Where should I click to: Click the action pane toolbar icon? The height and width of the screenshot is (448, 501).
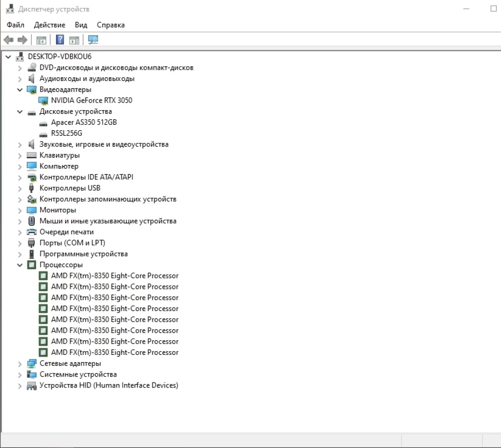tap(74, 40)
